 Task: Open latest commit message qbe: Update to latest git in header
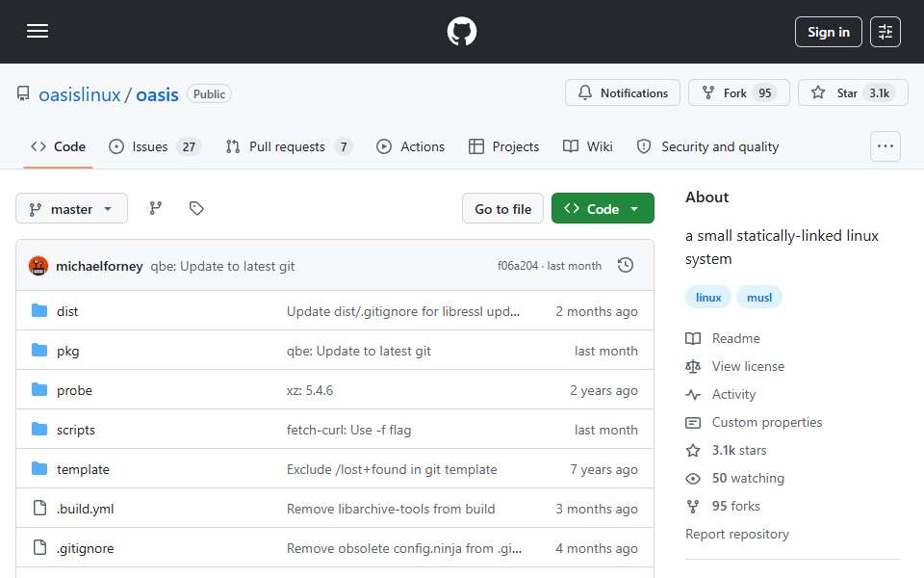click(222, 266)
